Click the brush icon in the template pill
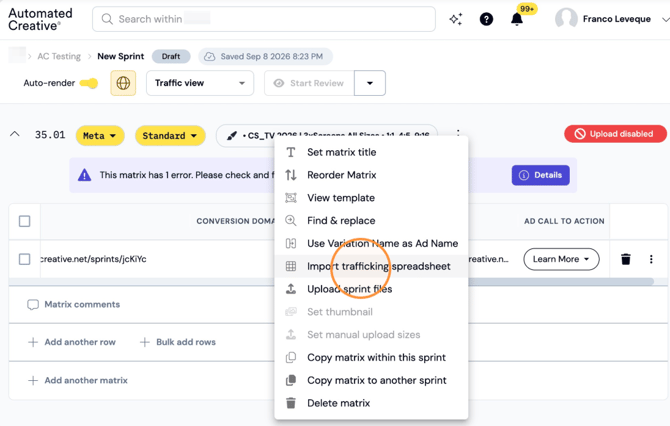The width and height of the screenshot is (670, 426). point(232,136)
